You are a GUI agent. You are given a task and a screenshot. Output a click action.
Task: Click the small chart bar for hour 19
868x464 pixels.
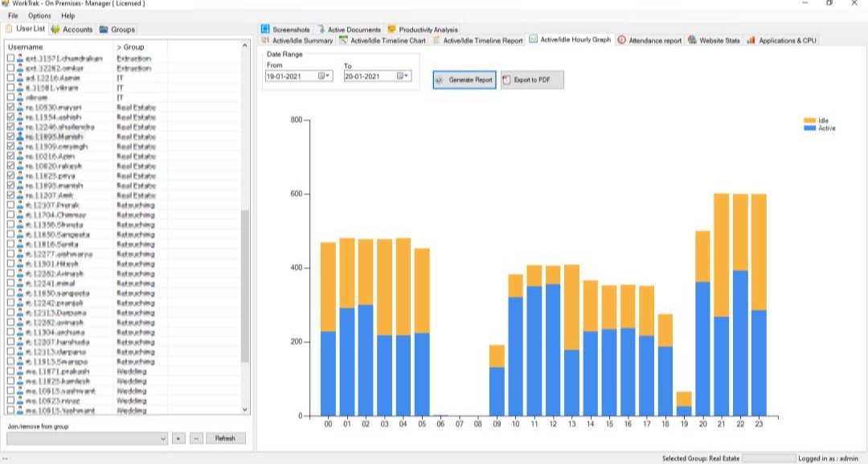click(684, 404)
